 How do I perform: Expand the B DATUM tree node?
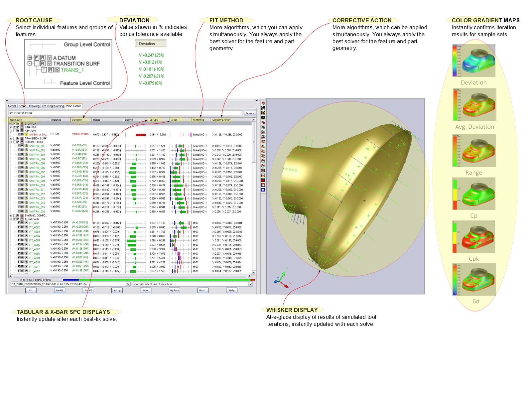[11, 127]
